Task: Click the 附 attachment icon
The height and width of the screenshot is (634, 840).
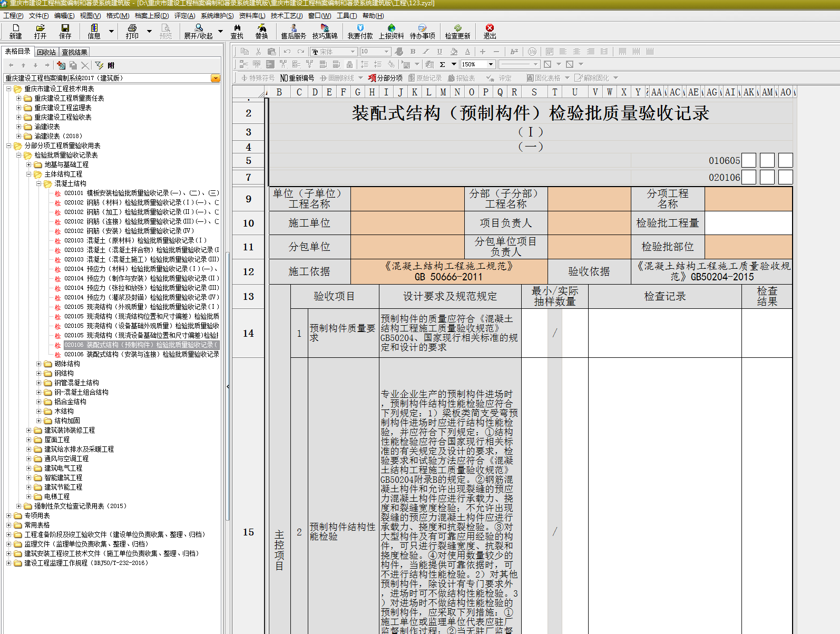Action: 111,65
